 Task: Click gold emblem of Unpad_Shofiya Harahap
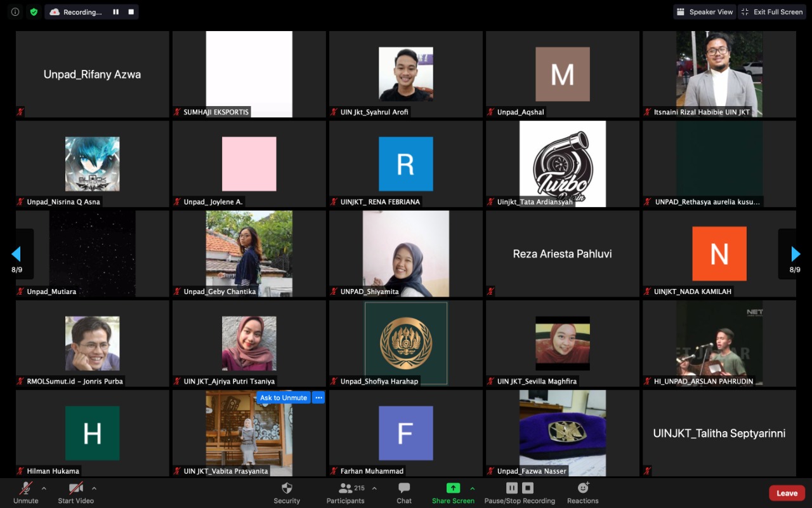point(406,344)
